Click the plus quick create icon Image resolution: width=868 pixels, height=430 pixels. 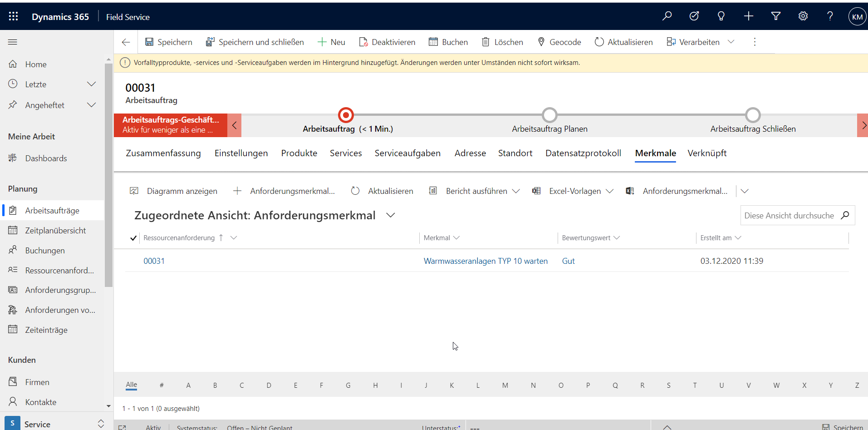[x=748, y=16]
